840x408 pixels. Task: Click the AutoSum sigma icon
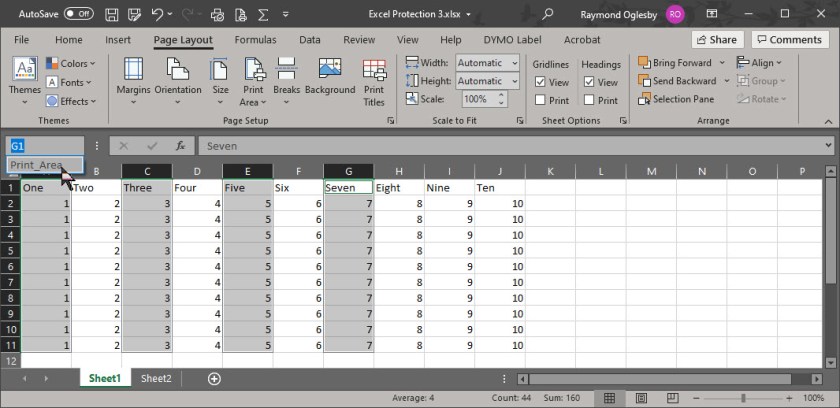tap(263, 14)
